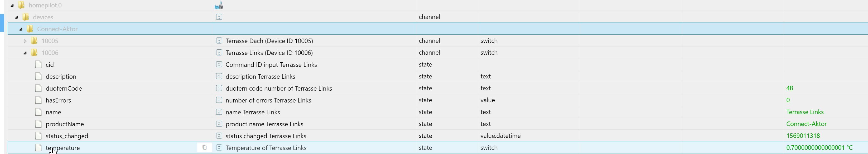Screen dimensions: 868x154
Task: Select the status_changed state row
Action: [67, 136]
